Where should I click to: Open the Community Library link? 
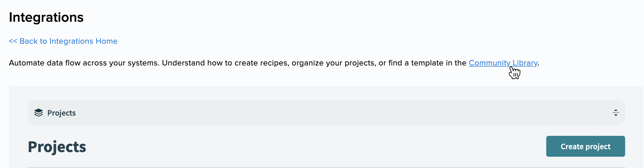(503, 63)
